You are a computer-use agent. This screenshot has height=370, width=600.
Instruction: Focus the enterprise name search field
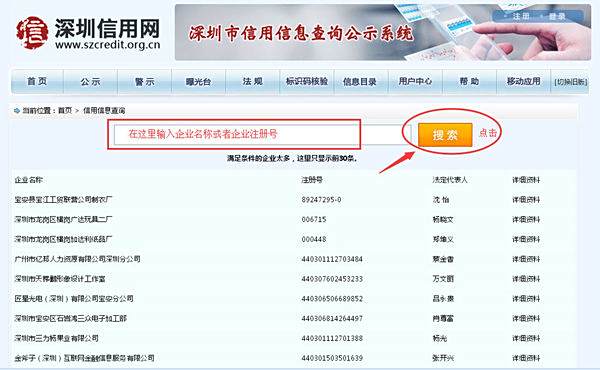262,134
